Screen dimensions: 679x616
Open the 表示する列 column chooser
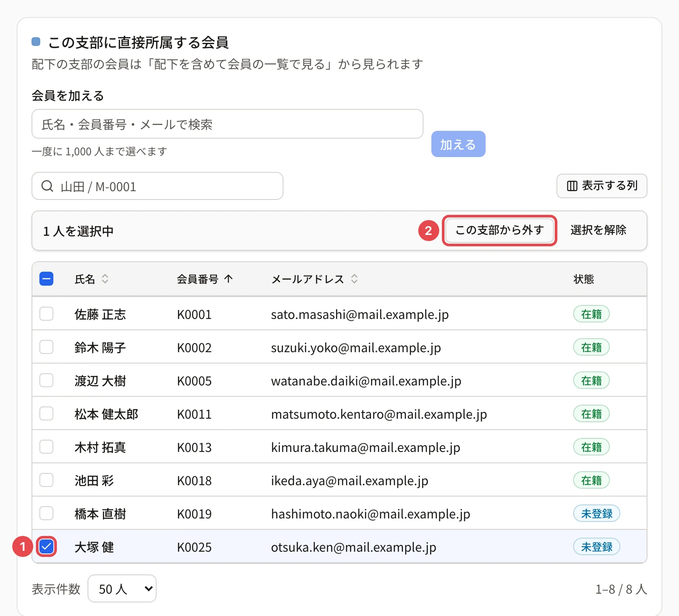(602, 186)
